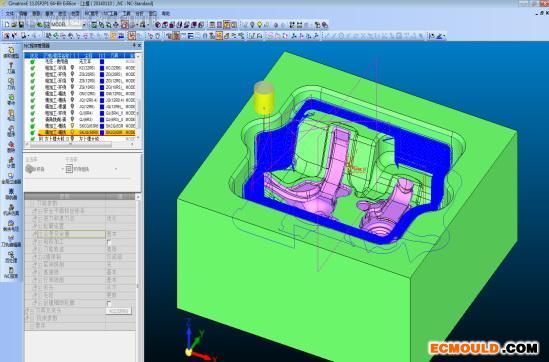
Task: Close the NC process manager panel
Action: pos(139,46)
